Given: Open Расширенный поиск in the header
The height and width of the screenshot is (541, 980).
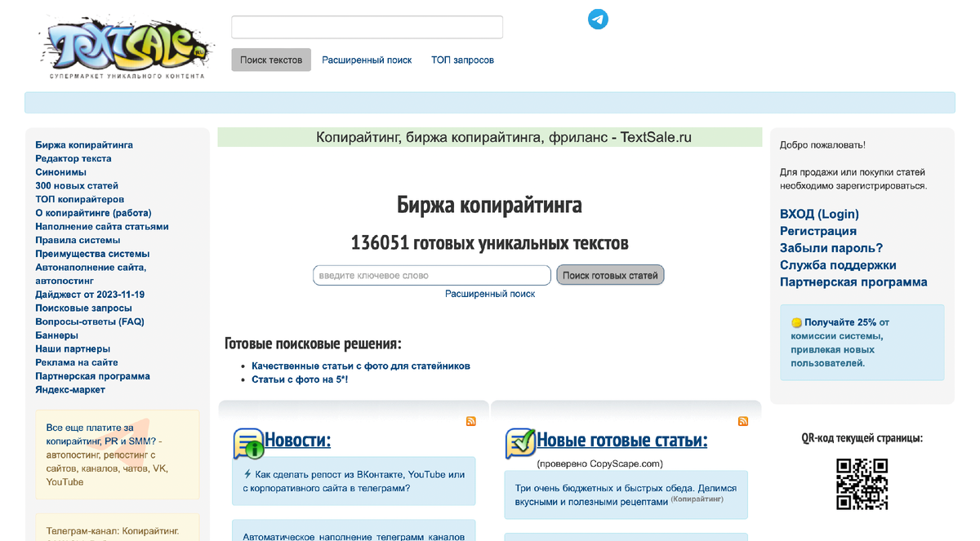Looking at the screenshot, I should coord(367,60).
